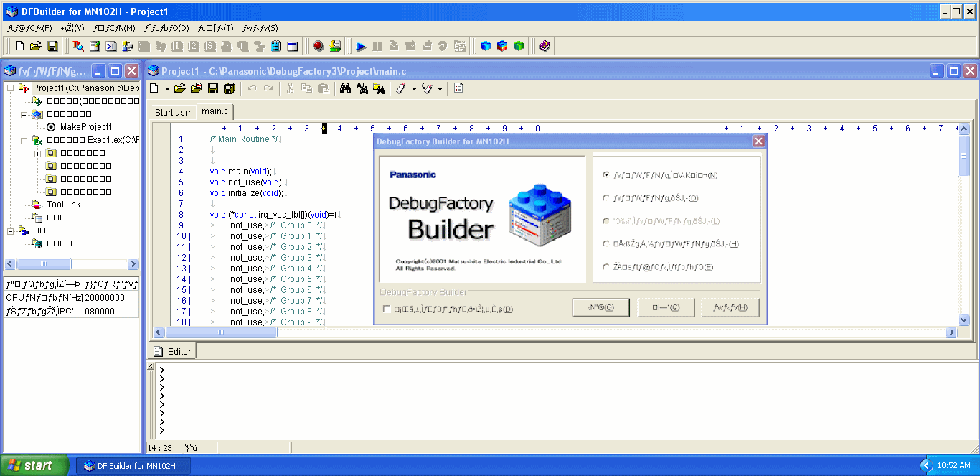The height and width of the screenshot is (476, 980).
Task: Select the Editor tab at bottom
Action: (x=173, y=351)
